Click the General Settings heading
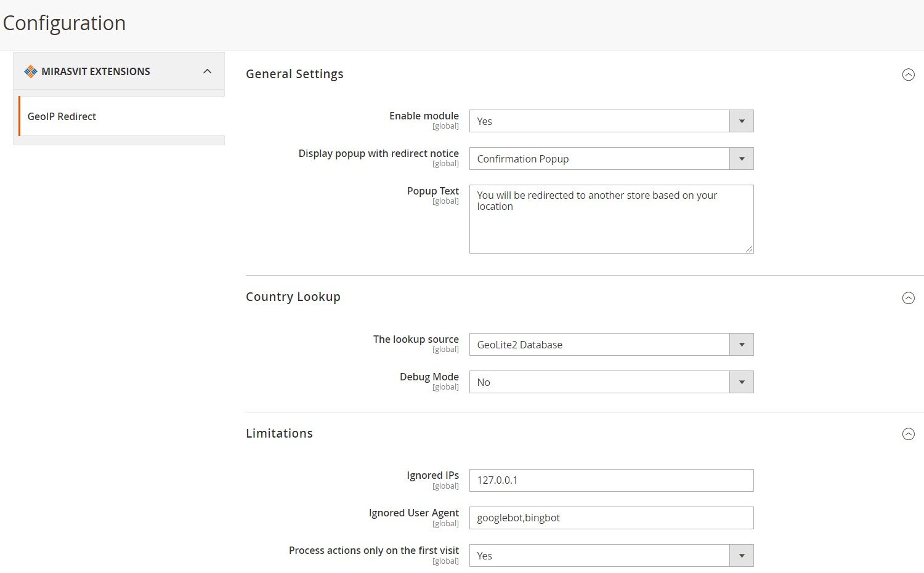The width and height of the screenshot is (924, 573). (294, 74)
